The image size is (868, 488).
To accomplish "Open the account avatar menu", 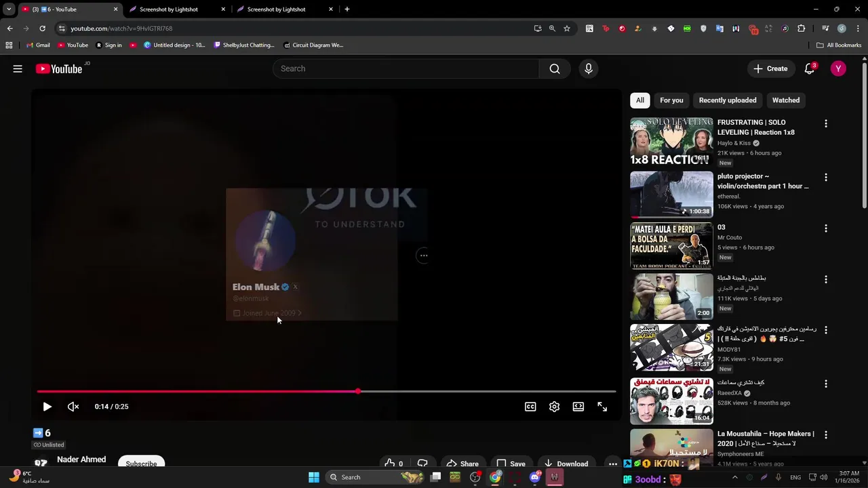I will pyautogui.click(x=838, y=68).
